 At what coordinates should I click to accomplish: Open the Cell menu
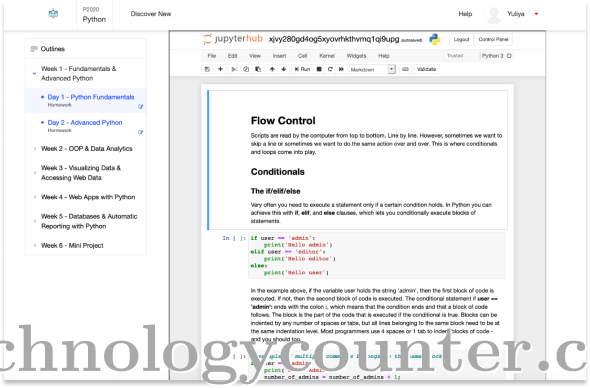[303, 56]
